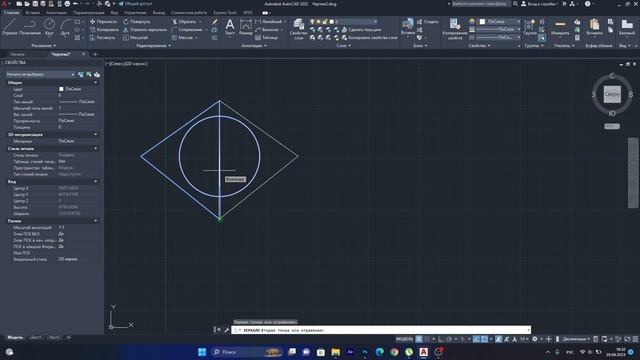Collapse the Общие properties section
The image size is (640, 360).
click(96, 82)
